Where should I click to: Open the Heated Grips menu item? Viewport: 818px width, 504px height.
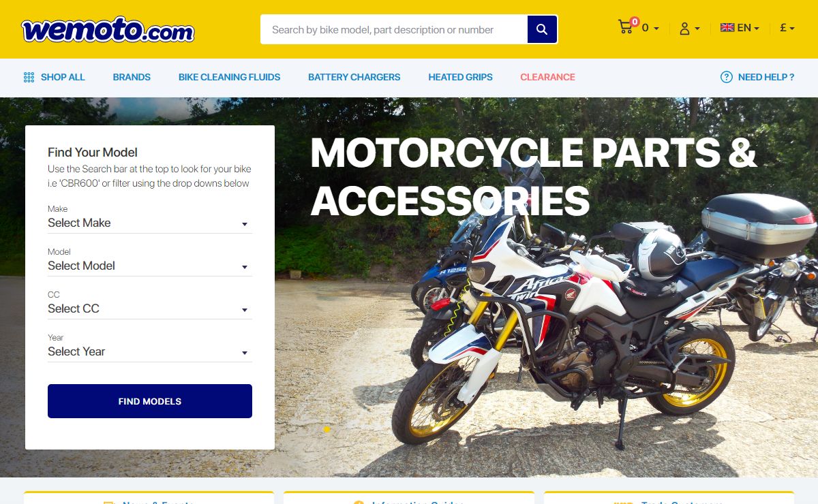(460, 77)
